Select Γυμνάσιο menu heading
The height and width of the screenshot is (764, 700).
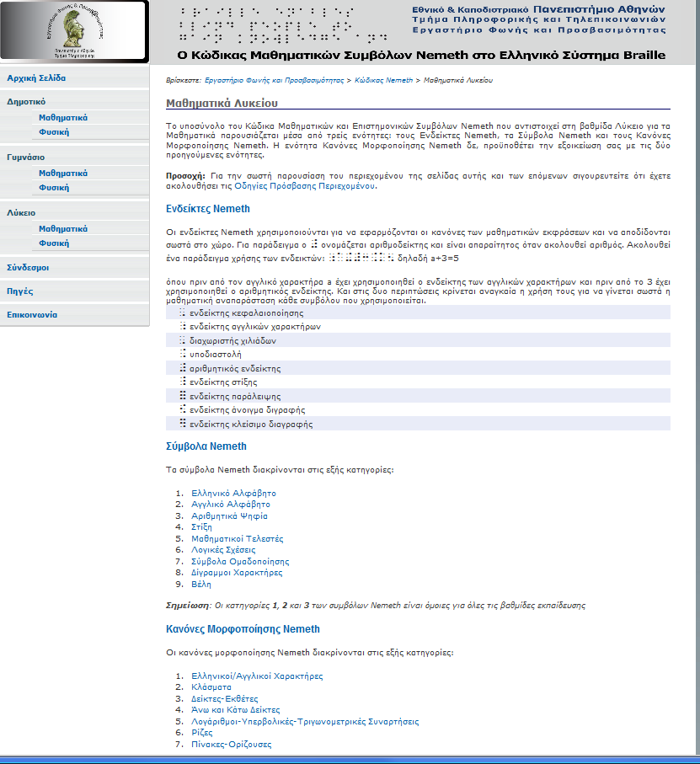pyautogui.click(x=25, y=157)
